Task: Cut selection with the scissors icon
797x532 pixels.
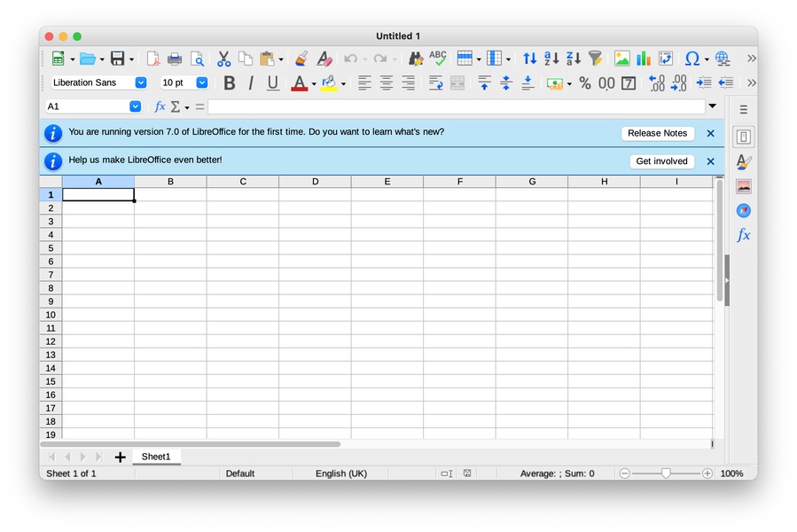Action: click(x=223, y=59)
